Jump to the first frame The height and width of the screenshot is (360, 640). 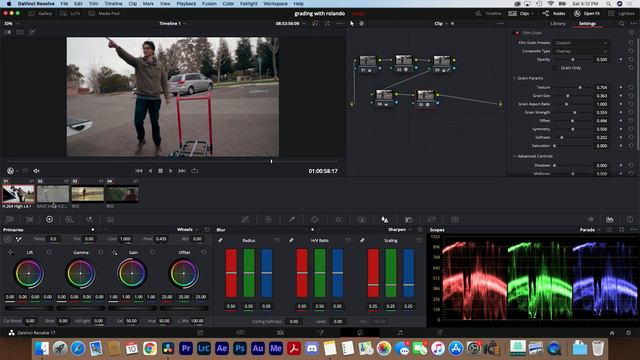click(139, 171)
